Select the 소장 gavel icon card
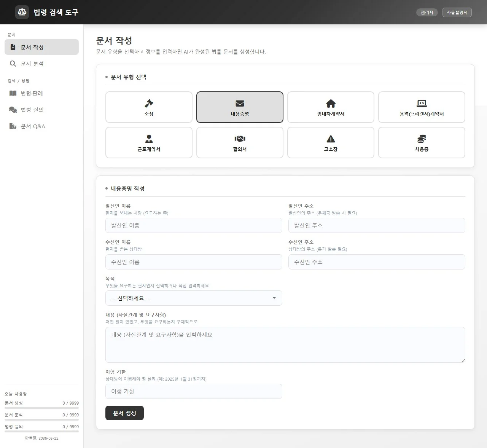The height and width of the screenshot is (448, 487). tap(149, 107)
